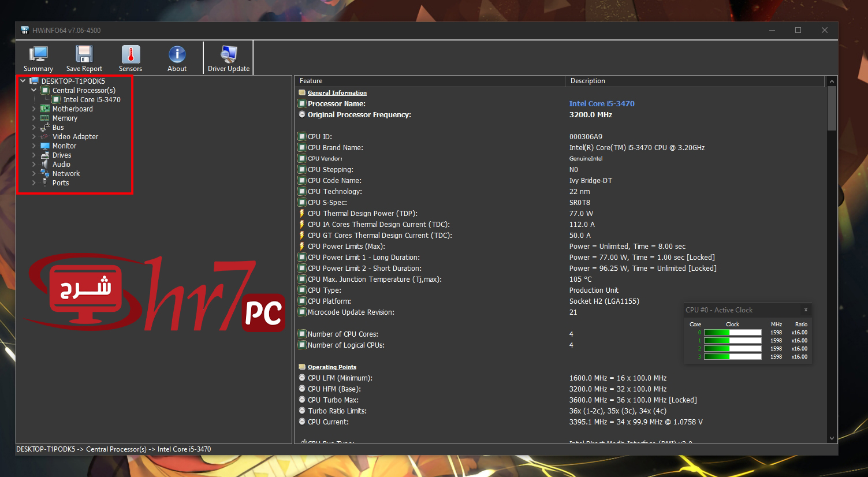Click the Microcode Update Revision row

560,312
